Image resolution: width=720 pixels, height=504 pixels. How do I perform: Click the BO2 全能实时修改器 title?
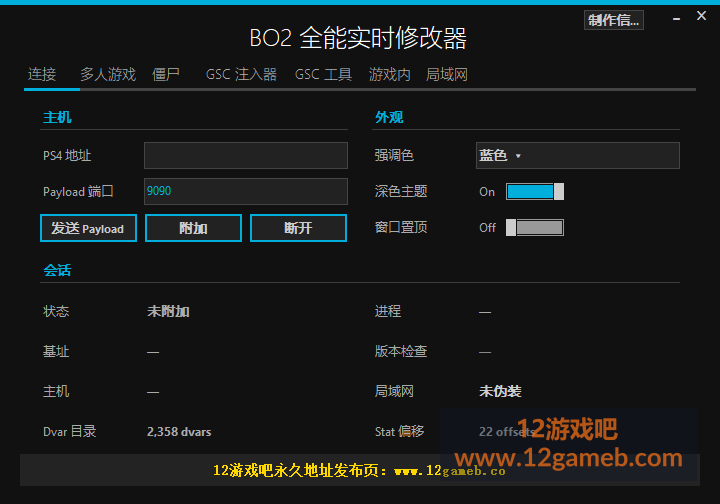pyautogui.click(x=358, y=38)
